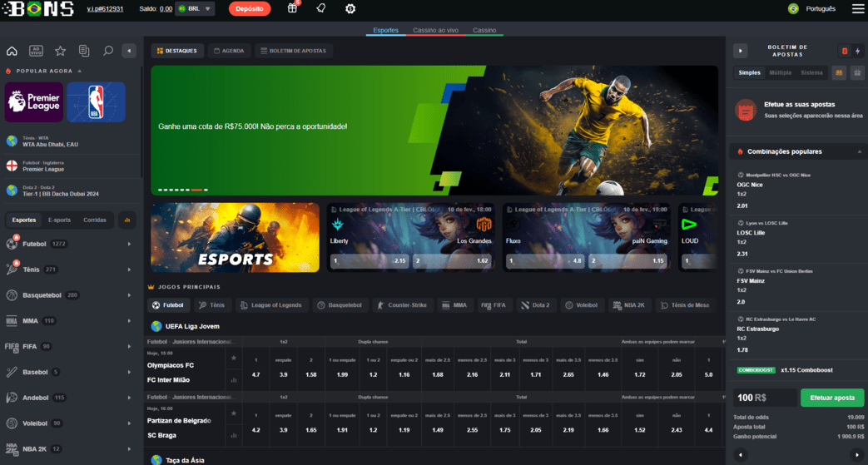Click Efetuar aposta green button
868x465 pixels.
(832, 398)
